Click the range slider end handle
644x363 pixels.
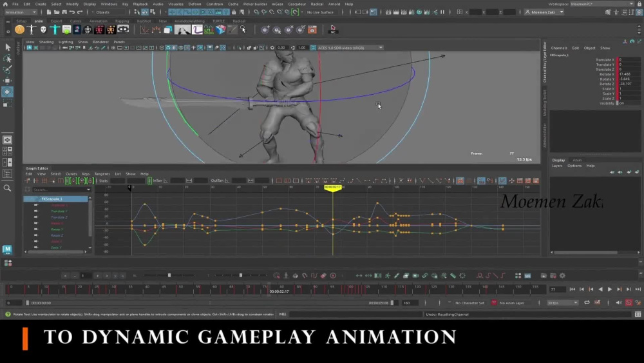pyautogui.click(x=392, y=303)
